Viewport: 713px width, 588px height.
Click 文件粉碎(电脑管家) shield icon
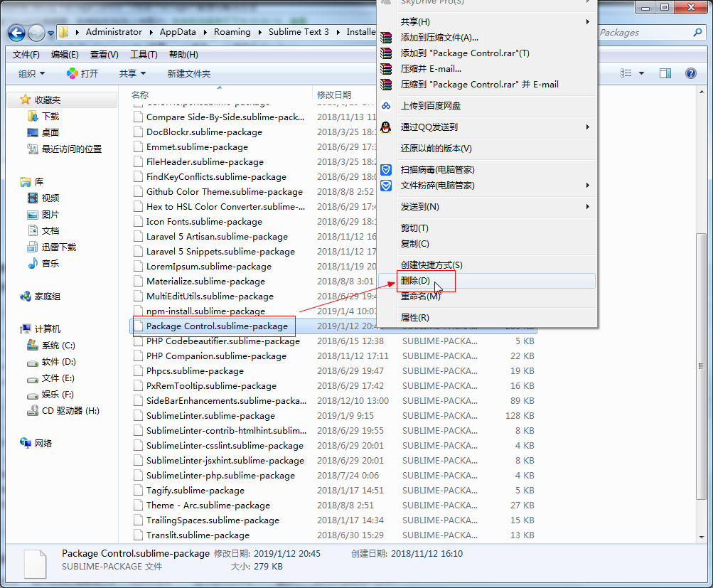click(x=386, y=186)
